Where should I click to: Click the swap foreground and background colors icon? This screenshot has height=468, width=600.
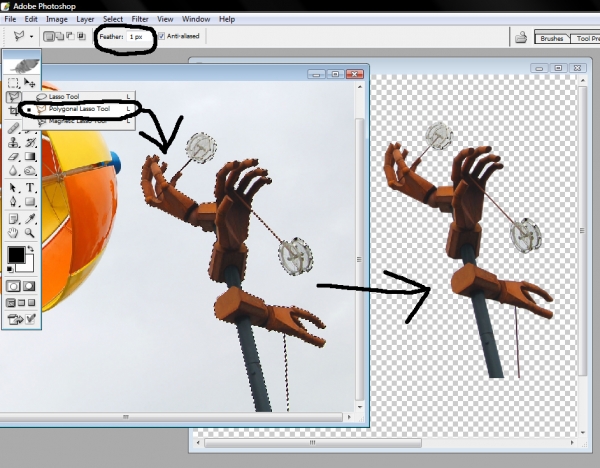coord(31,249)
